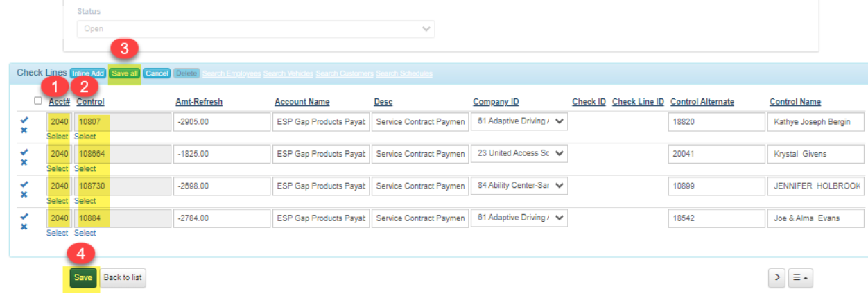This screenshot has width=868, height=298.
Task: Toggle the select-all checkbox in the header
Action: click(38, 101)
